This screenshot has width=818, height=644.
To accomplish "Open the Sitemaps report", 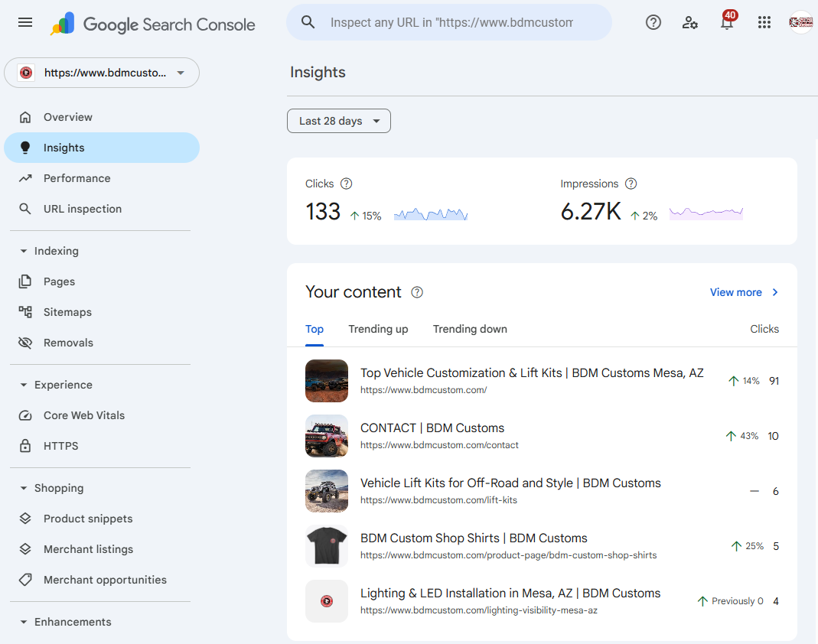I will (x=102, y=312).
